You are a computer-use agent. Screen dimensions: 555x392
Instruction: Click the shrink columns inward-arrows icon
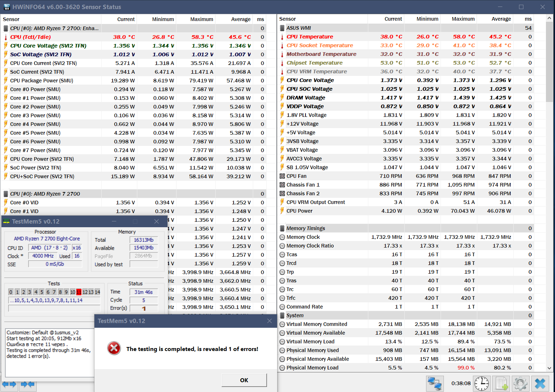coord(28,384)
